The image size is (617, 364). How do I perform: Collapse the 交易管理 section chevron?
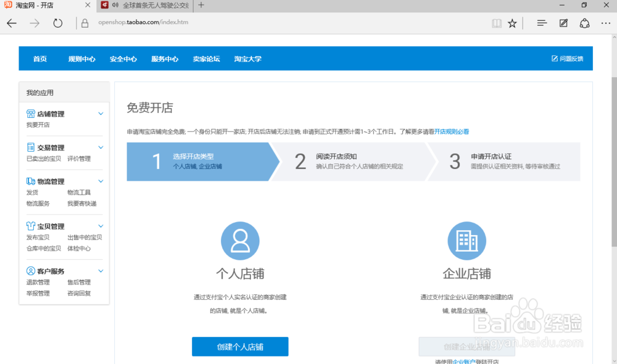101,147
